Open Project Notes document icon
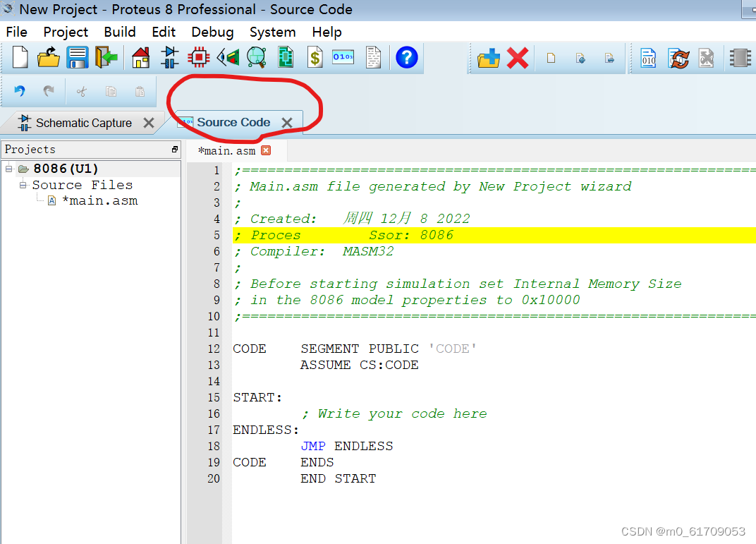 pos(373,57)
